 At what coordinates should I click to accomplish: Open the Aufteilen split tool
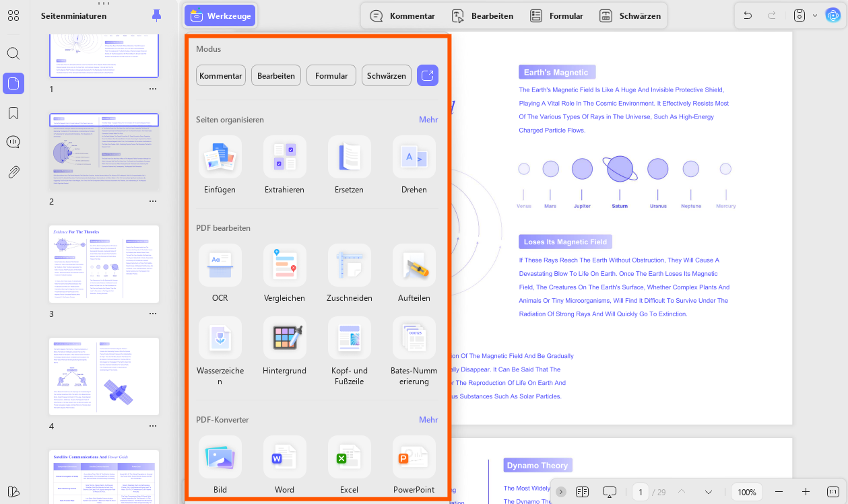[414, 273]
